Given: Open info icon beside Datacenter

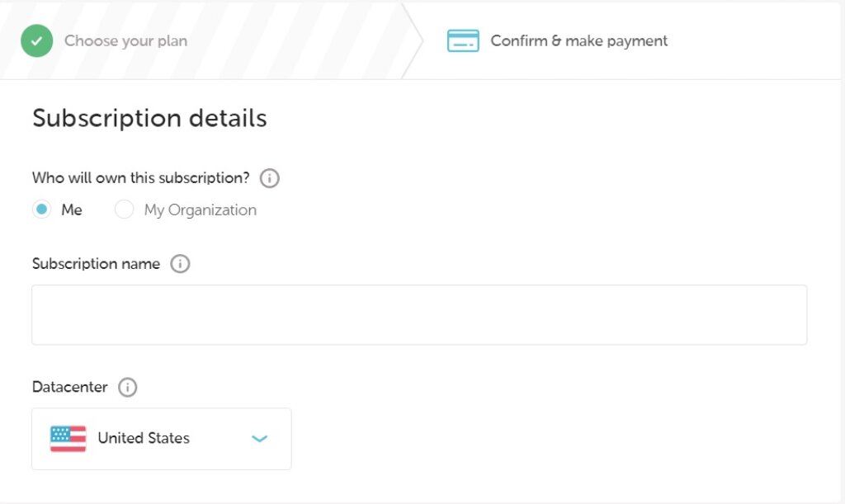Looking at the screenshot, I should [x=128, y=387].
